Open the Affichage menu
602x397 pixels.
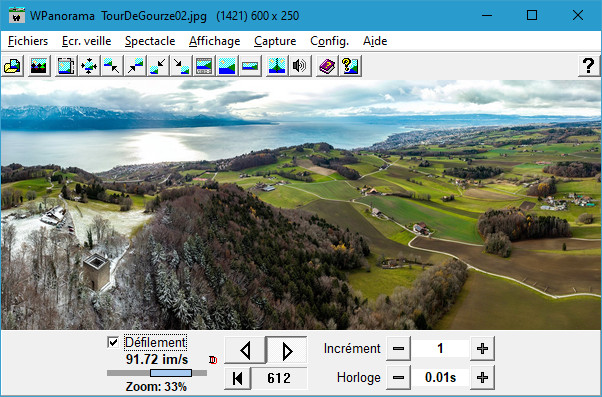tap(215, 41)
